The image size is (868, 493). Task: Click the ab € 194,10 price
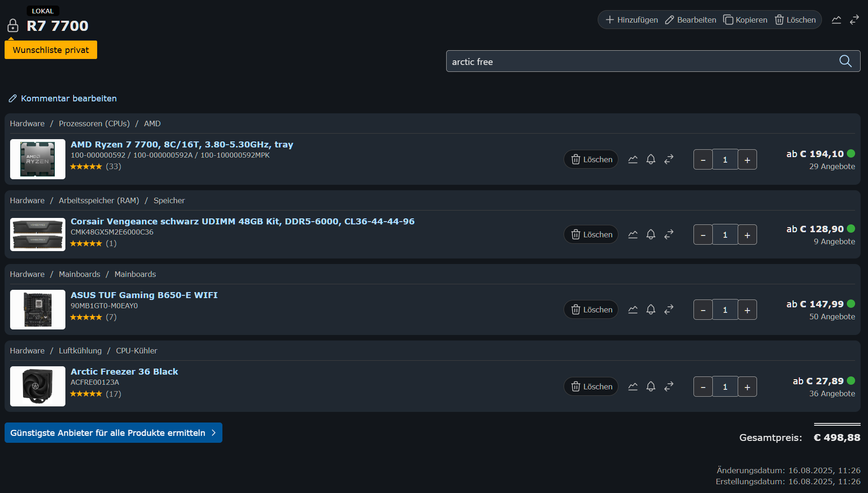tap(815, 154)
